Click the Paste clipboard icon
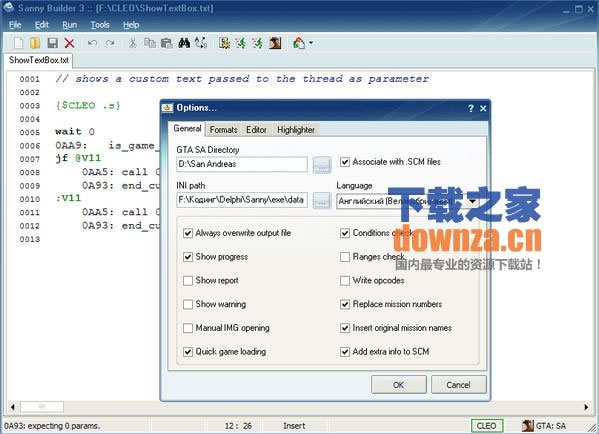The height and width of the screenshot is (434, 599). pos(167,43)
